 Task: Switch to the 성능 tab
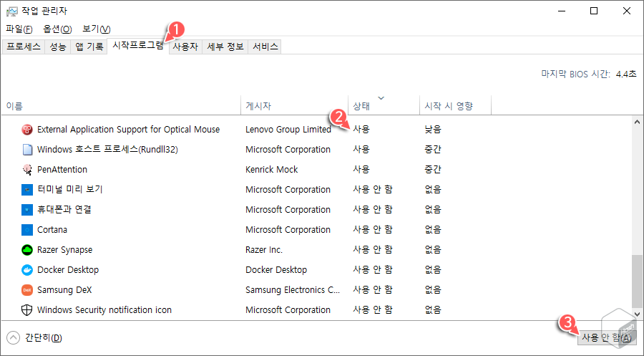[x=57, y=47]
